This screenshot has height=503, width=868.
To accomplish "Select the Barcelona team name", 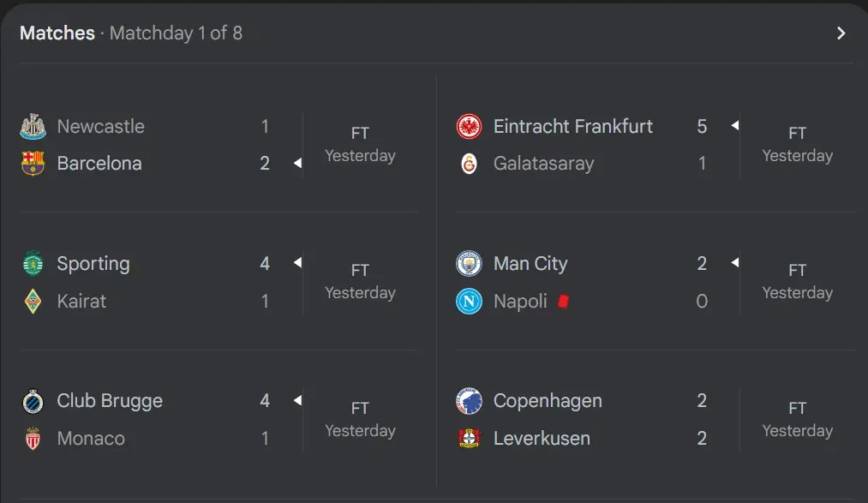I will pyautogui.click(x=99, y=164).
